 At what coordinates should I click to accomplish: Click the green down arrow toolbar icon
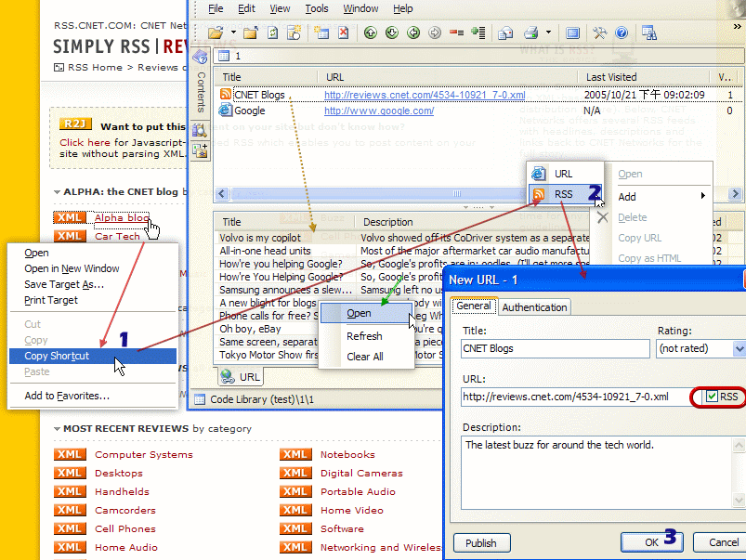pyautogui.click(x=391, y=33)
